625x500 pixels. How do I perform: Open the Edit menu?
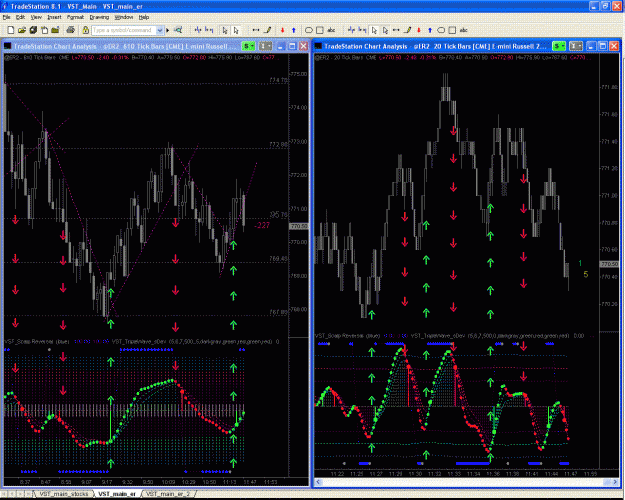(x=20, y=17)
